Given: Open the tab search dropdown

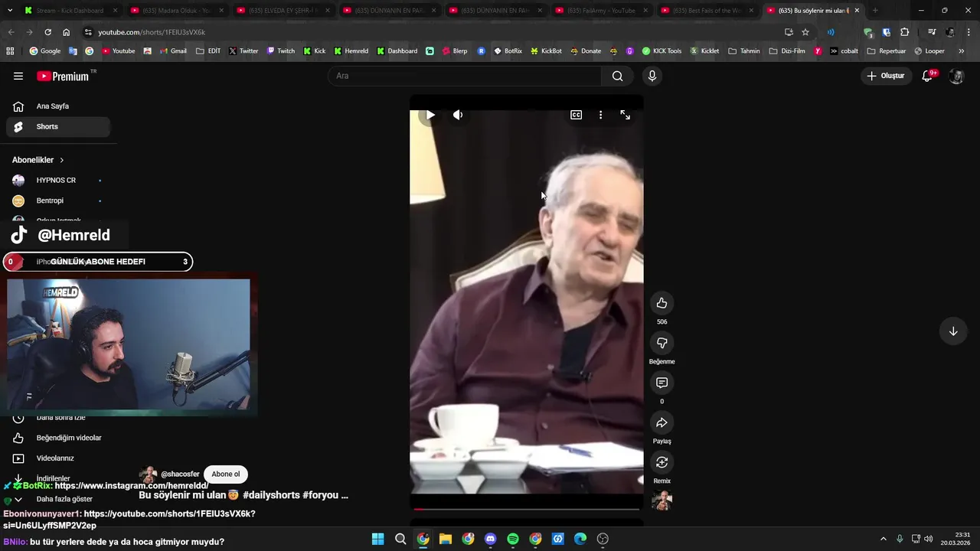Looking at the screenshot, I should (9, 11).
